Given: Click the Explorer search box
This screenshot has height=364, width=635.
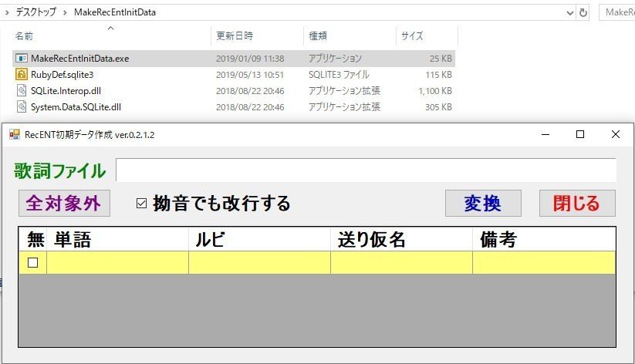Looking at the screenshot, I should point(616,12).
